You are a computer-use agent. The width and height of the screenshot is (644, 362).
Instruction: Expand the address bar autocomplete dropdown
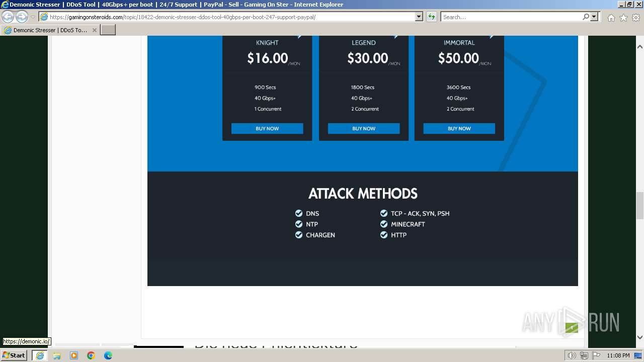pyautogui.click(x=419, y=17)
